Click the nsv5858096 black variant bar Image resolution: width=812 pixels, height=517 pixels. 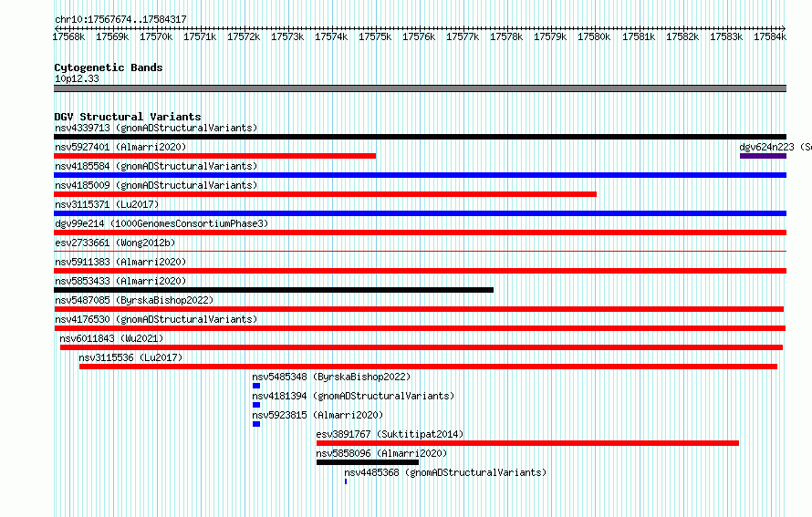pyautogui.click(x=368, y=462)
